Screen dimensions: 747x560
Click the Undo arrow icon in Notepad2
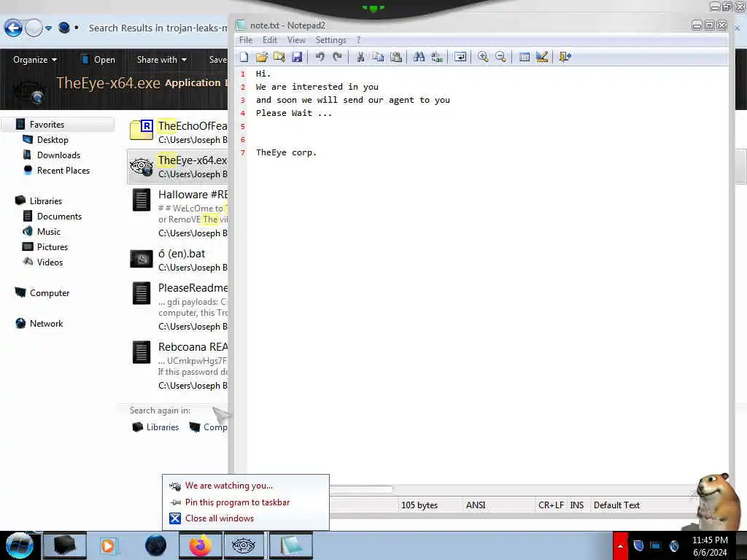(320, 57)
